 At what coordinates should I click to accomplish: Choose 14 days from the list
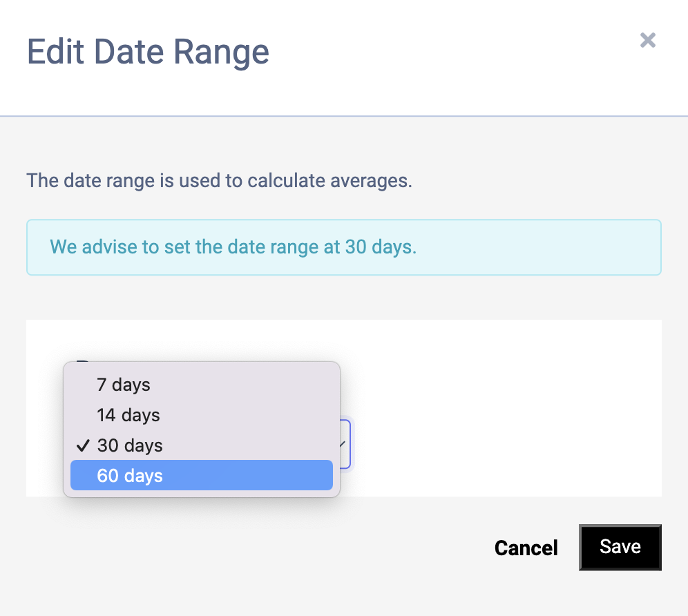point(128,415)
